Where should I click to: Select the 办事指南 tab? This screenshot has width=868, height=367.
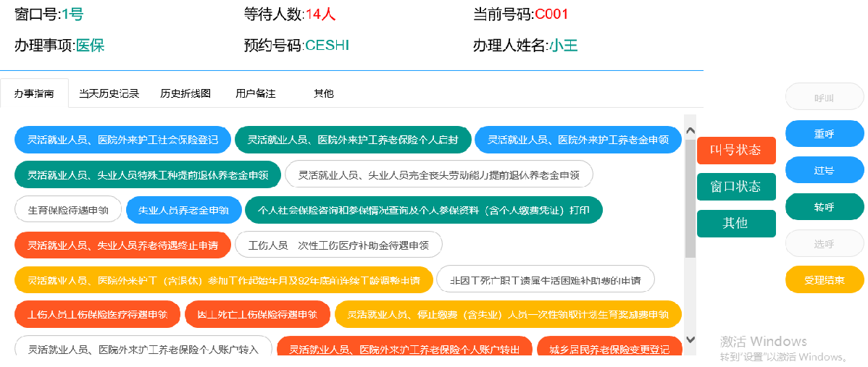pos(34,93)
